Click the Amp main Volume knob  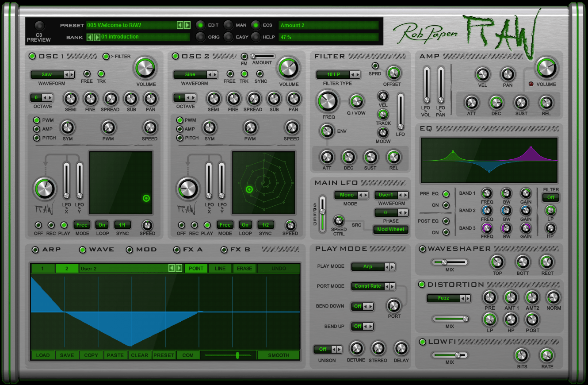pos(546,69)
